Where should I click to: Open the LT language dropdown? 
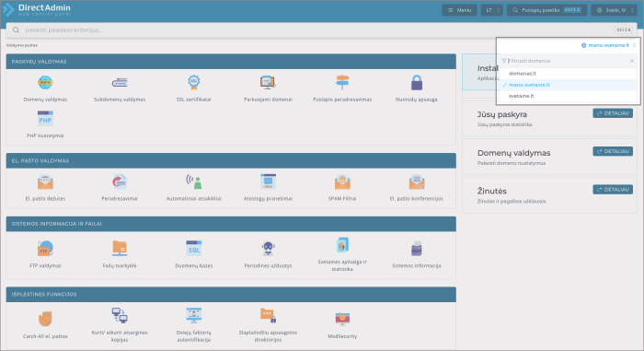click(491, 10)
